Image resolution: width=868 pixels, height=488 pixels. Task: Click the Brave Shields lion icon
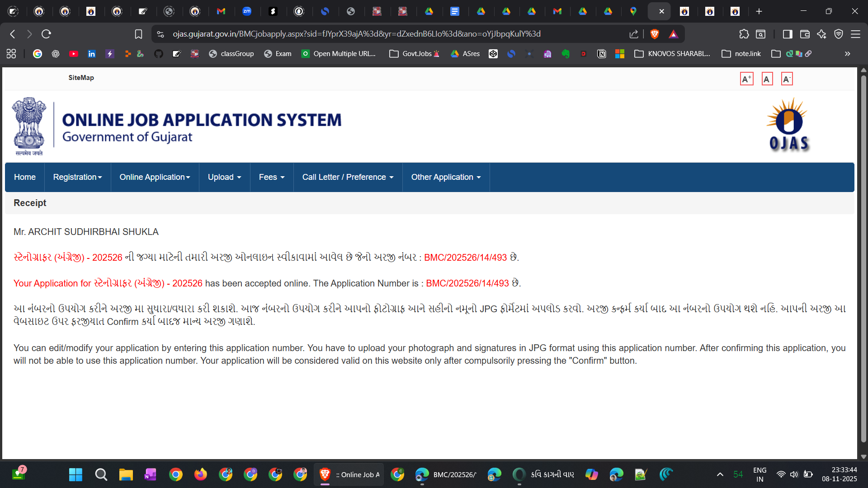coord(654,34)
